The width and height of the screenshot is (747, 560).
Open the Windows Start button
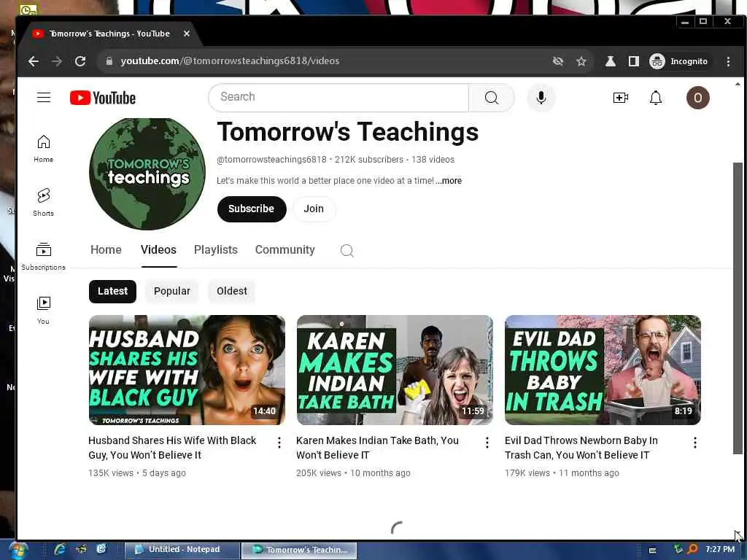click(x=18, y=551)
